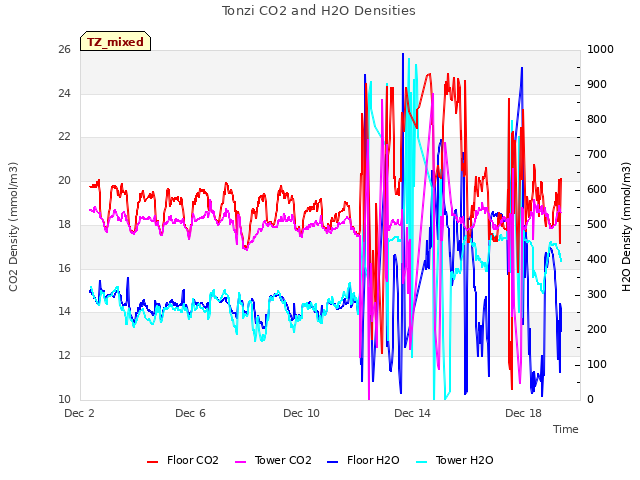Click the Dec 2 date tick label

pos(79,413)
